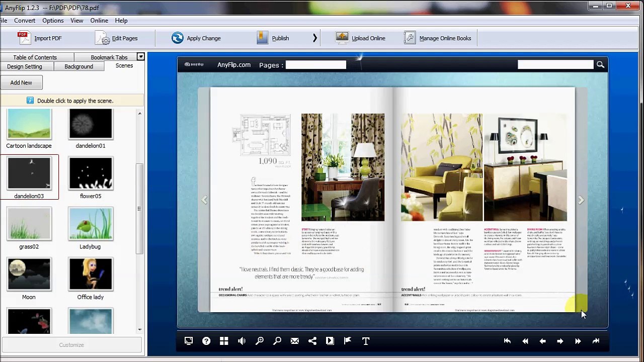This screenshot has width=644, height=362.
Task: Expand the panel tabs dropdown arrow
Action: (x=141, y=57)
